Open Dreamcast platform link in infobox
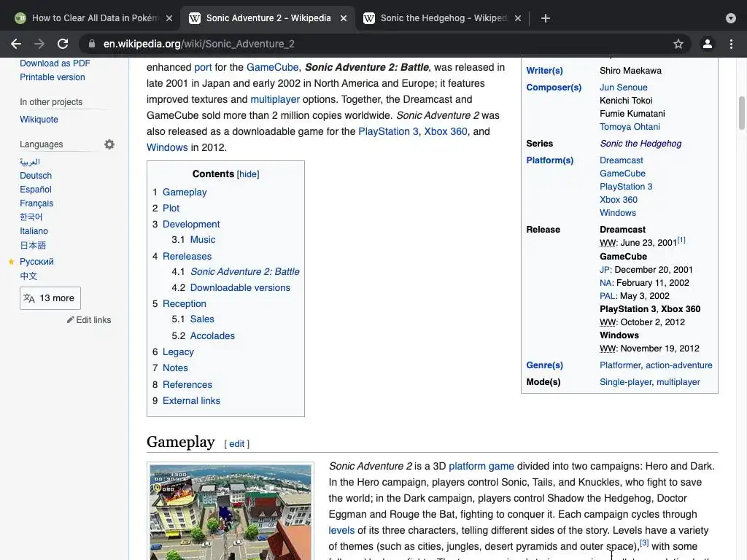This screenshot has height=560, width=747. 622,160
